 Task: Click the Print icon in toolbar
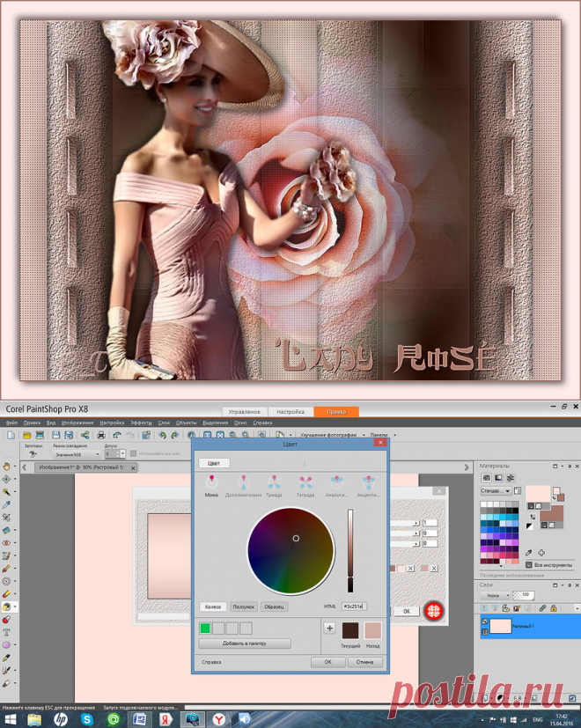(x=101, y=435)
